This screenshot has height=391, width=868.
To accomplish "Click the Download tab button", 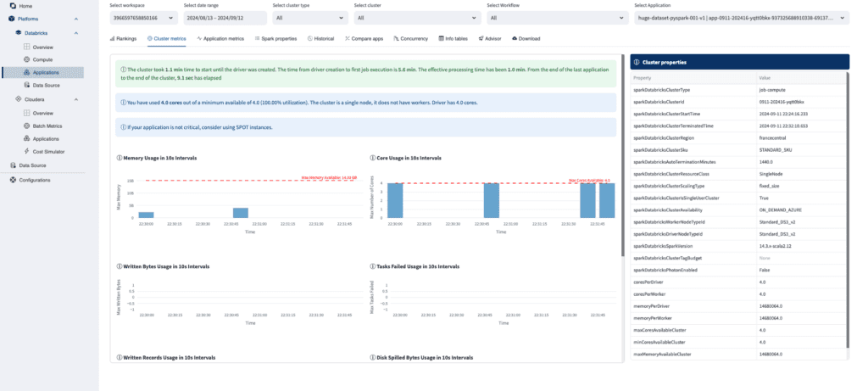I will coord(526,38).
